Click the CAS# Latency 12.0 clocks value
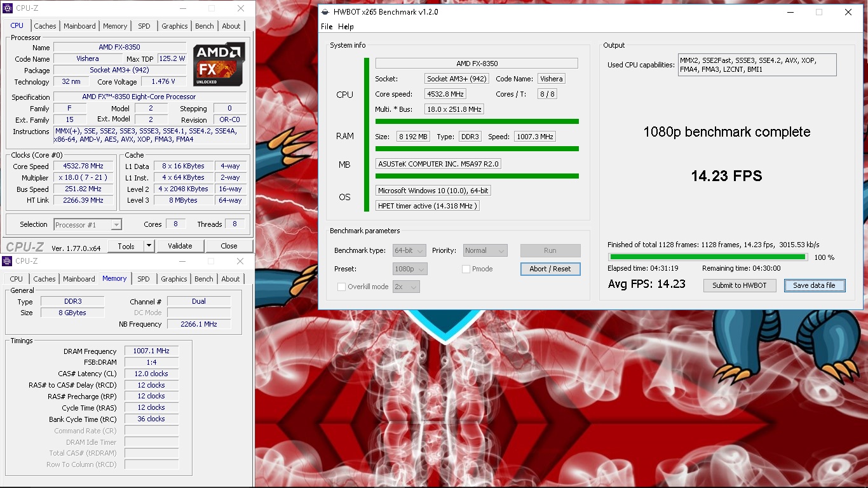This screenshot has width=868, height=488. click(x=151, y=374)
